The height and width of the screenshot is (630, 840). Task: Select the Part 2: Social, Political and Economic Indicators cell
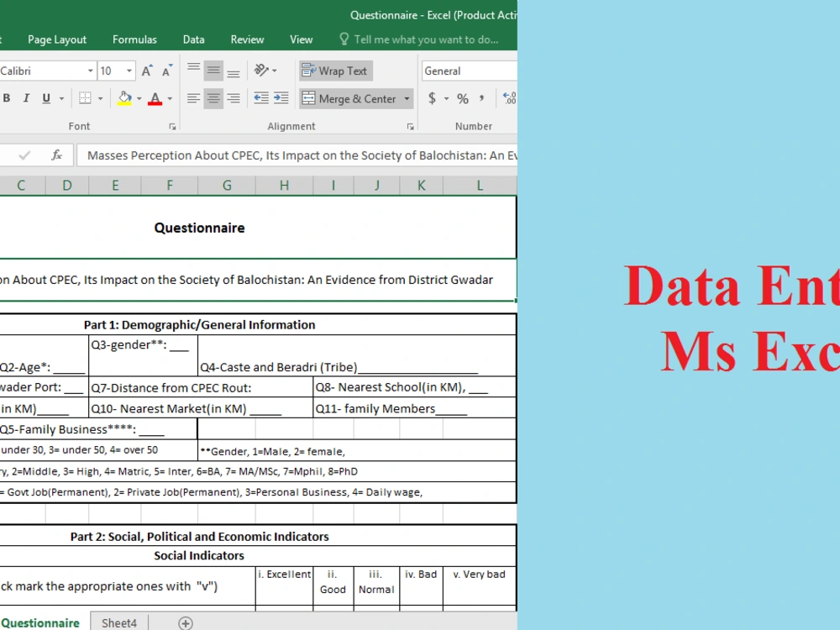pos(258,536)
